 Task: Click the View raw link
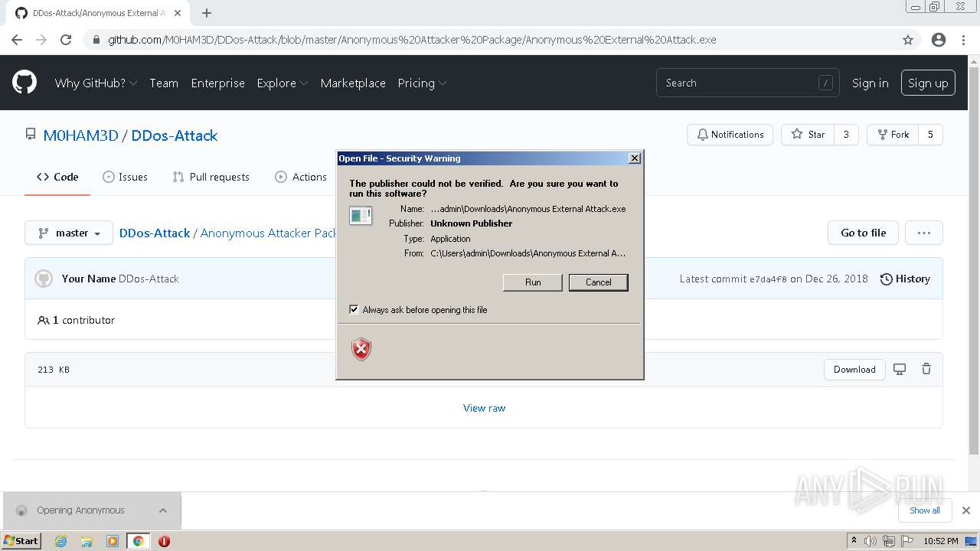pyautogui.click(x=484, y=408)
